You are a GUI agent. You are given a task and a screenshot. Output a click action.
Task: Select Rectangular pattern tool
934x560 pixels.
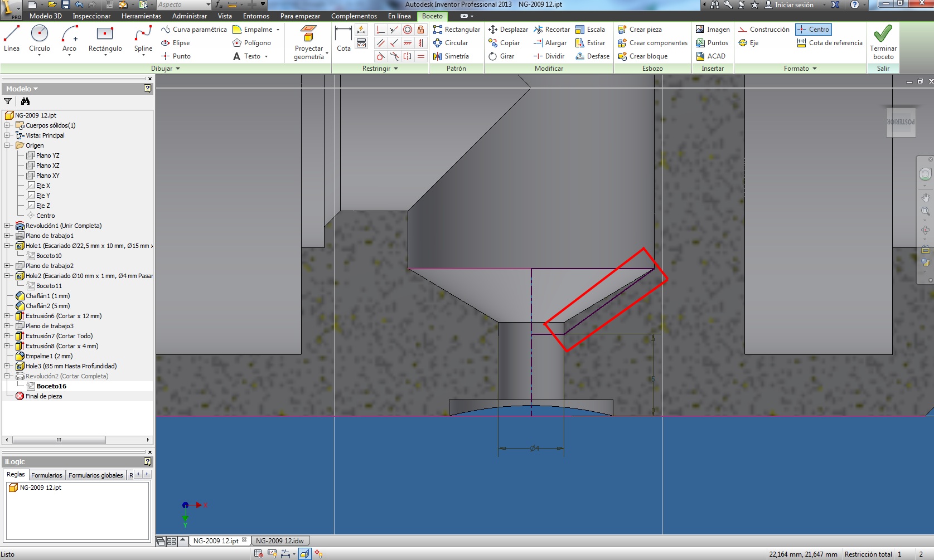[457, 30]
